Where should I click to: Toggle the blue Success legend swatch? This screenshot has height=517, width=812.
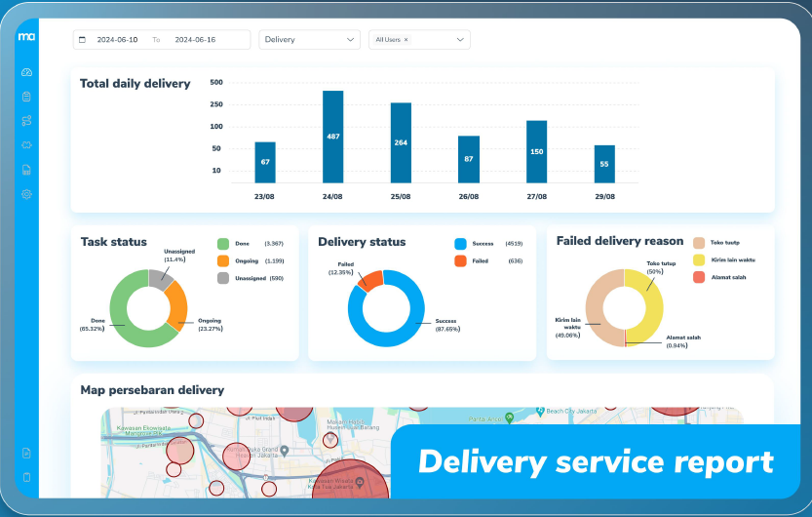[460, 244]
